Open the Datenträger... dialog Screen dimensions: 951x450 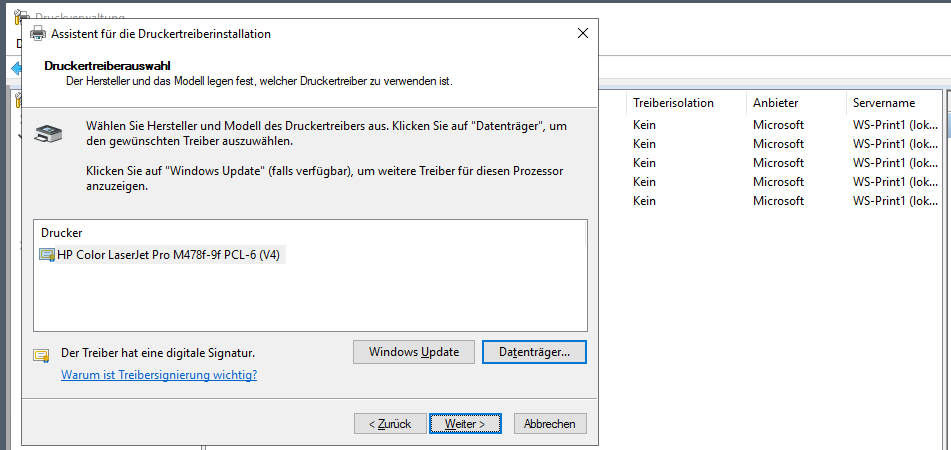coord(534,352)
